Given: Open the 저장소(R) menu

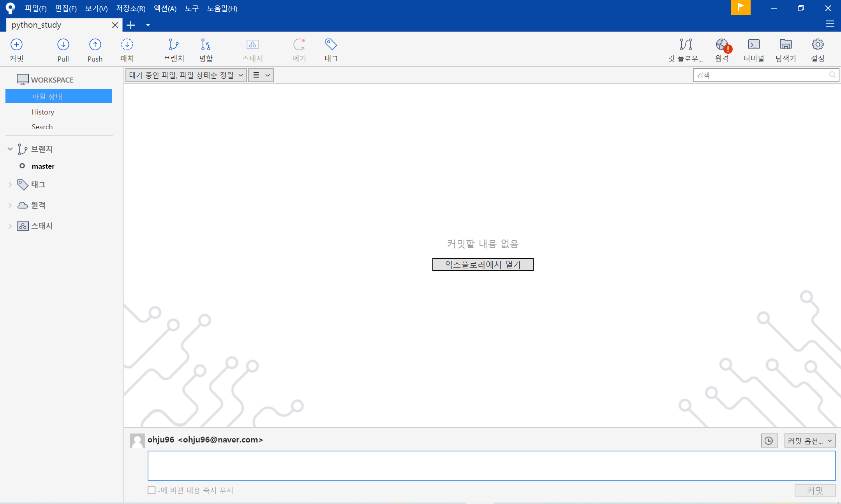Looking at the screenshot, I should tap(131, 8).
